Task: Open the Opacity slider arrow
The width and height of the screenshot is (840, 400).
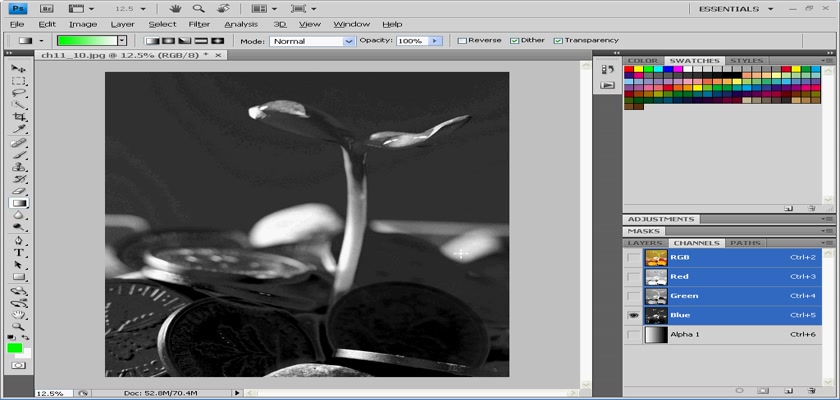Action: (435, 41)
